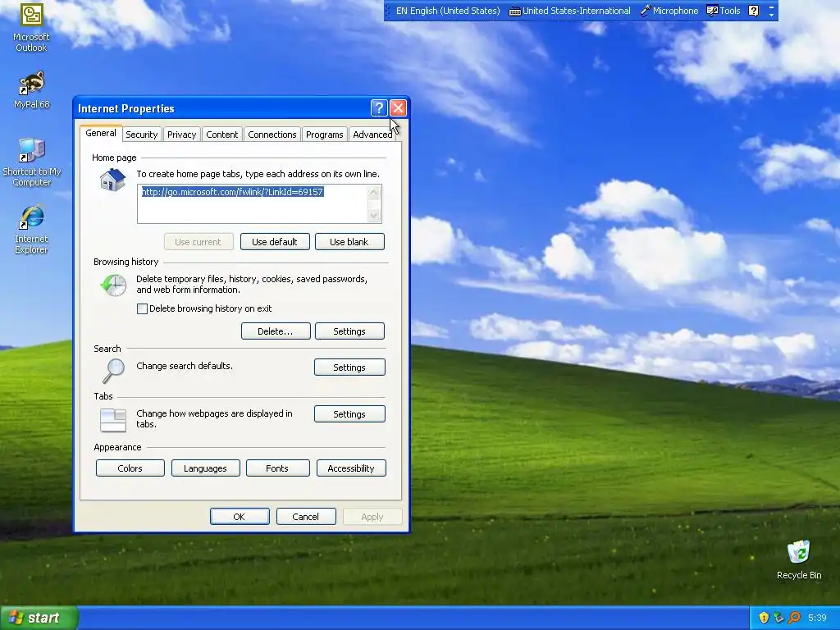Viewport: 840px width, 630px height.
Task: Click the Cancel button
Action: click(306, 517)
